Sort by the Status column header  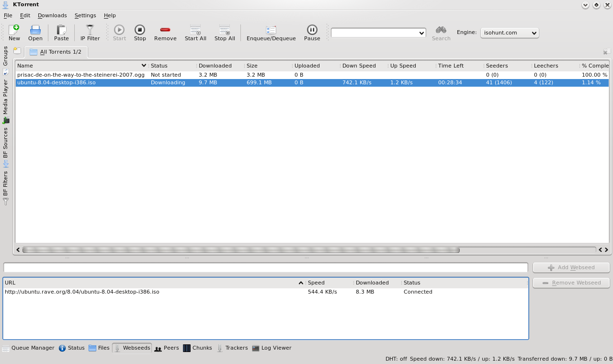pyautogui.click(x=172, y=66)
